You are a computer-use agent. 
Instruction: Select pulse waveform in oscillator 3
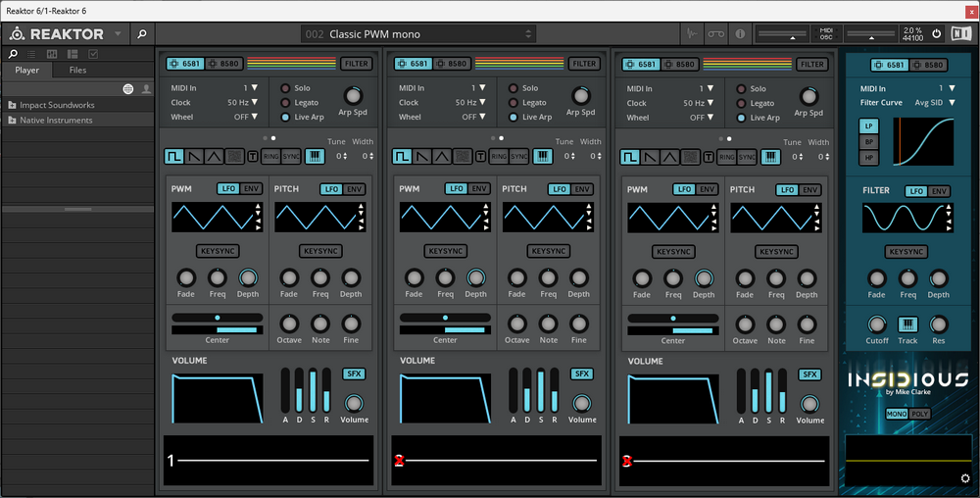click(630, 157)
